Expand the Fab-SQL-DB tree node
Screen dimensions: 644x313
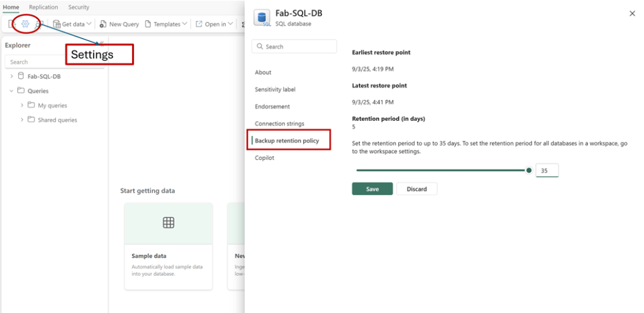point(11,76)
